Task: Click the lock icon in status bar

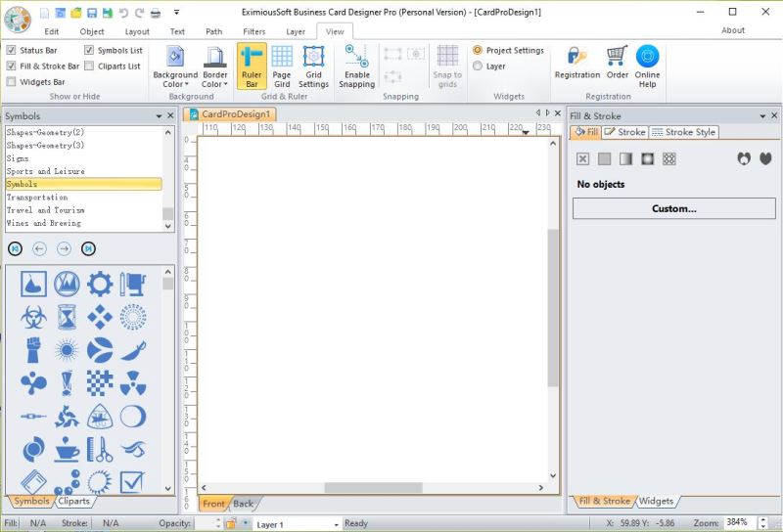Action: click(x=231, y=523)
